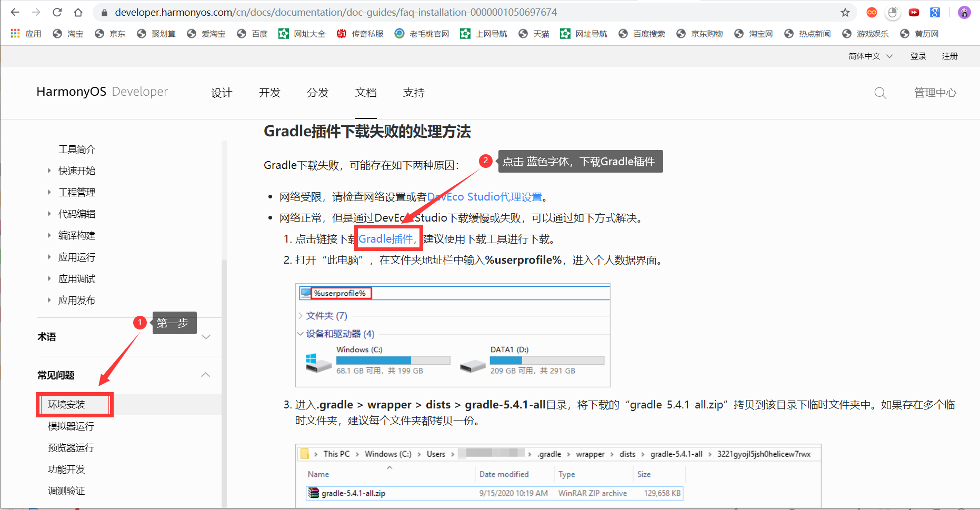The image size is (980, 510).
Task: Click the HarmonyOS Developer logo
Action: (102, 92)
